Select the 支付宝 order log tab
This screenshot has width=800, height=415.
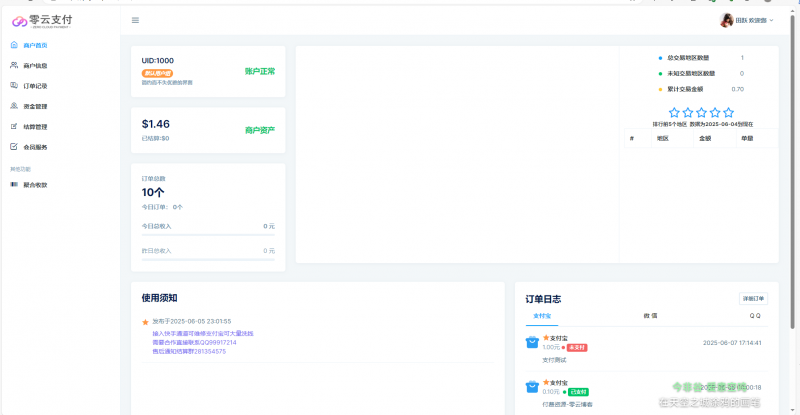tap(541, 315)
